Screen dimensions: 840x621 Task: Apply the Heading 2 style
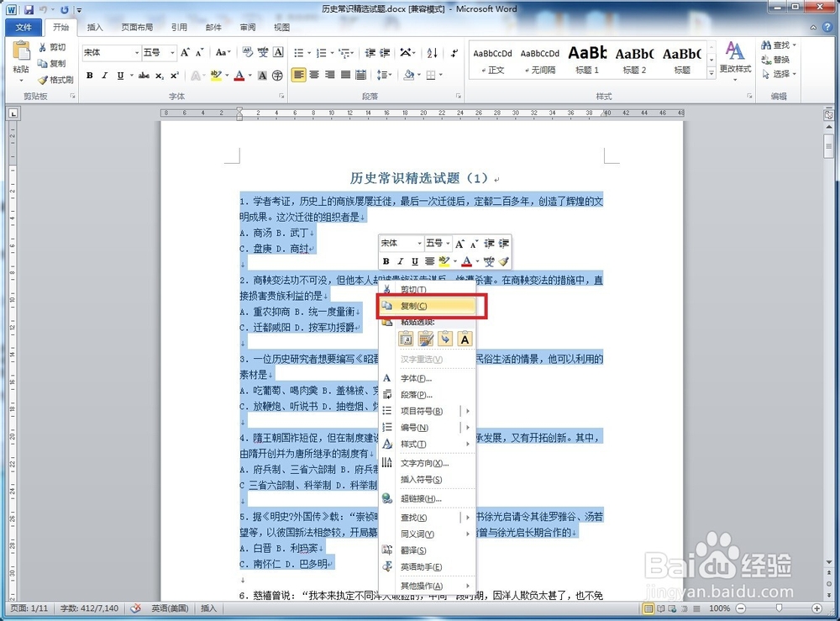tap(634, 60)
